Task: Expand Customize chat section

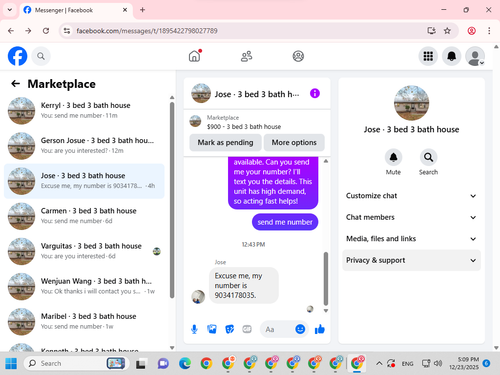Action: [x=411, y=196]
